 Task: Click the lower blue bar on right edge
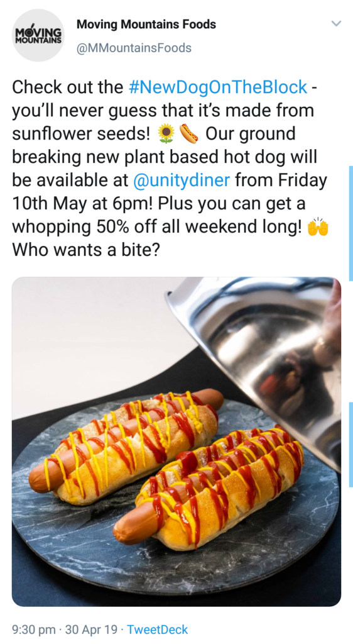click(x=350, y=445)
